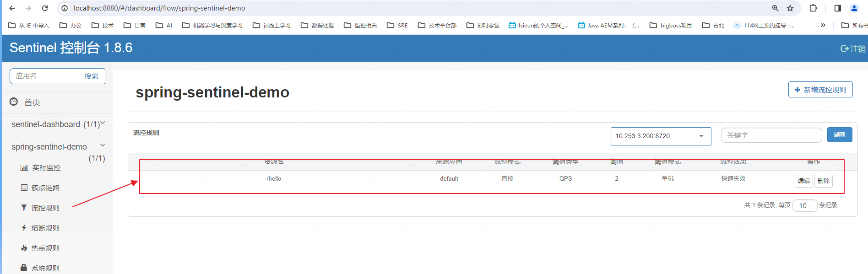Open the bigboss项目 bookmark folder
Viewport: 868px width, 274px height.
click(671, 25)
